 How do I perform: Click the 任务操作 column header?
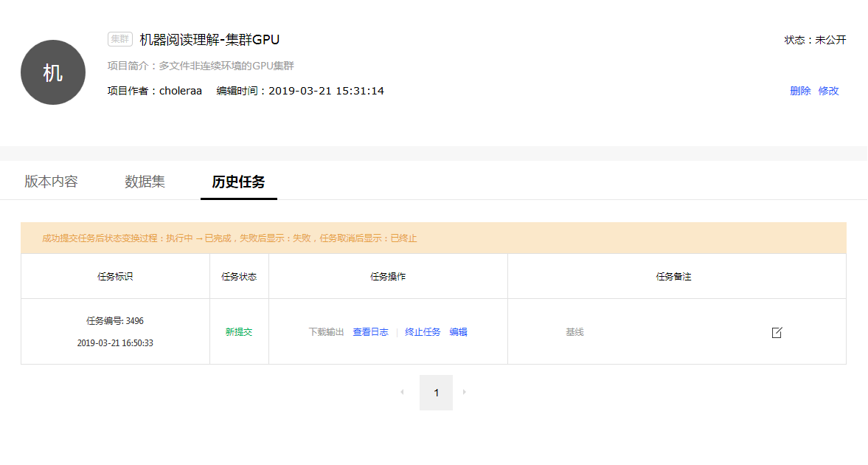coord(388,277)
